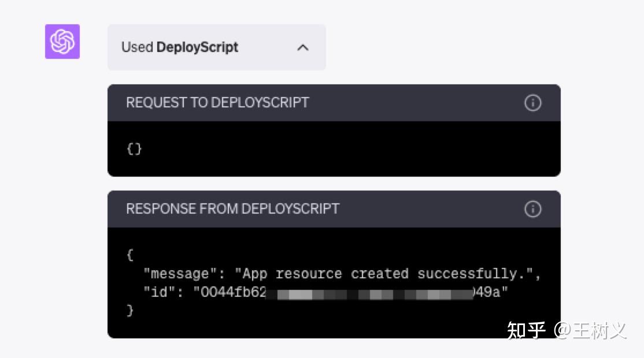Click the Used DeployScript pill button
644x358 pixels.
pos(217,47)
